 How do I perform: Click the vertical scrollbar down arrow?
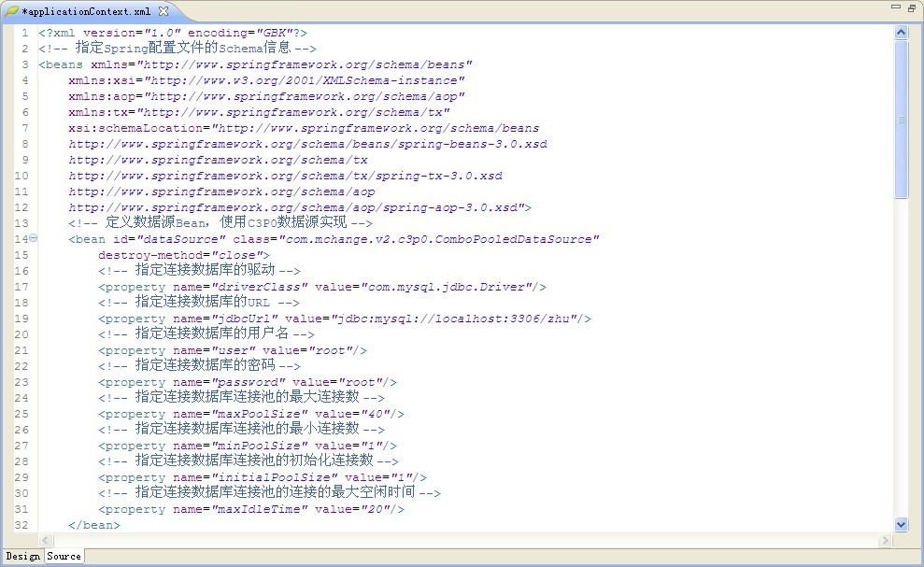click(x=903, y=524)
